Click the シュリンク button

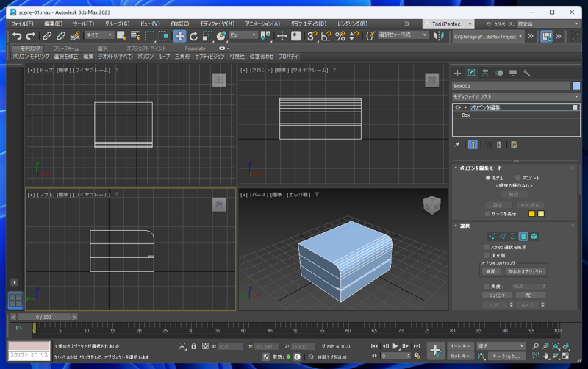click(497, 295)
